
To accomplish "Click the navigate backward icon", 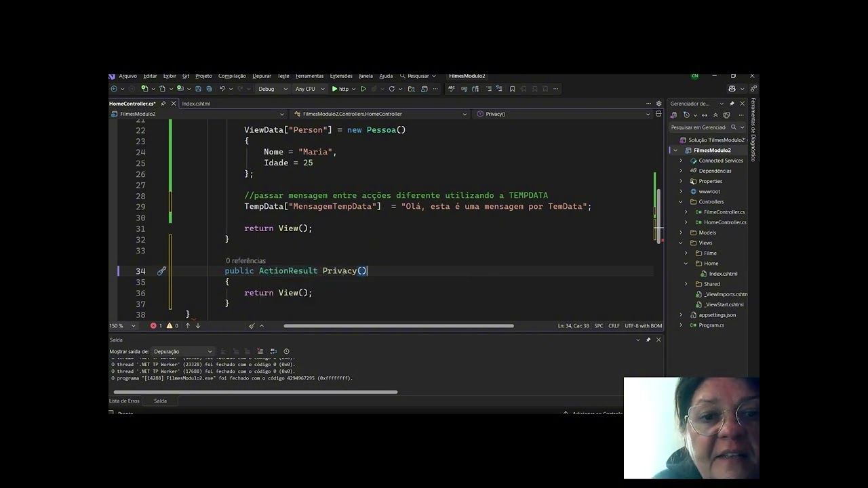I will click(114, 89).
